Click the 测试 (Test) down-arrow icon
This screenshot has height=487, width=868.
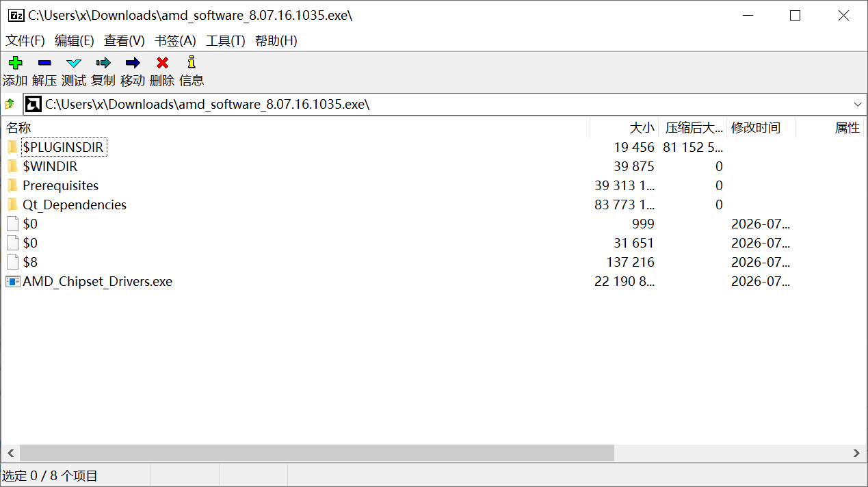[74, 63]
